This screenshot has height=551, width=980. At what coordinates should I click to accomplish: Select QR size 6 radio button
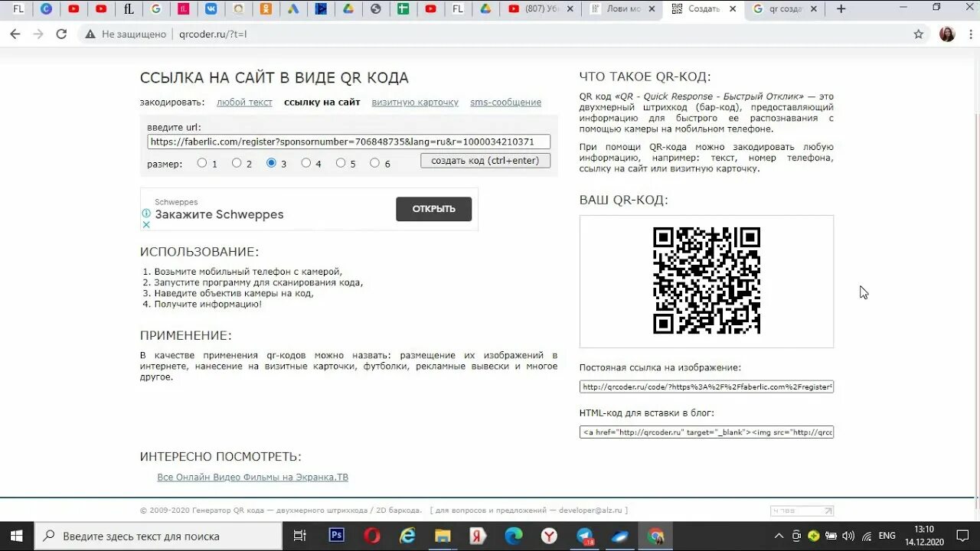(x=374, y=162)
